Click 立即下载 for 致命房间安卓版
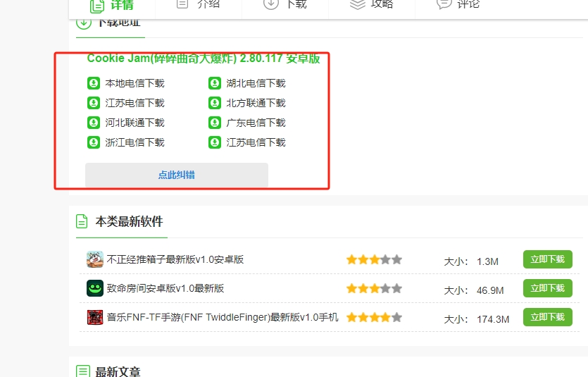Screen dimensions: 588x377 click(x=547, y=288)
